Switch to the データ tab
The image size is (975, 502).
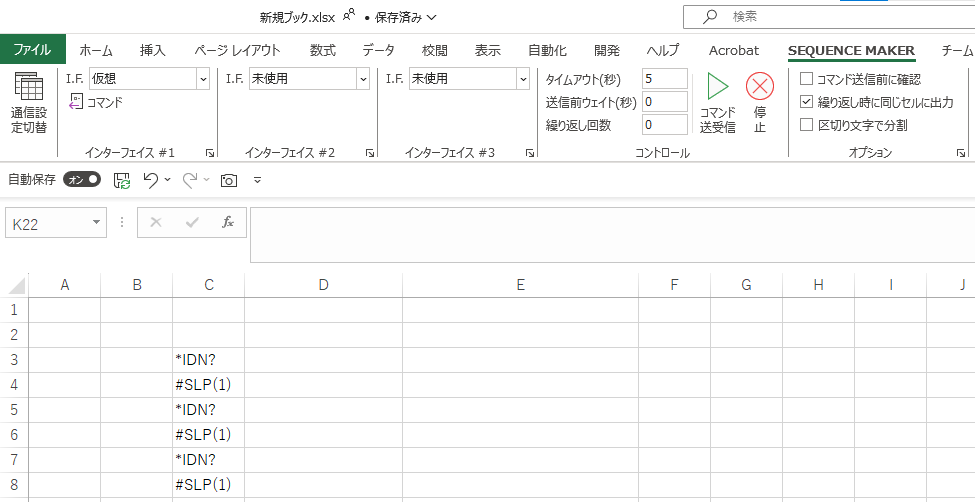coord(378,51)
